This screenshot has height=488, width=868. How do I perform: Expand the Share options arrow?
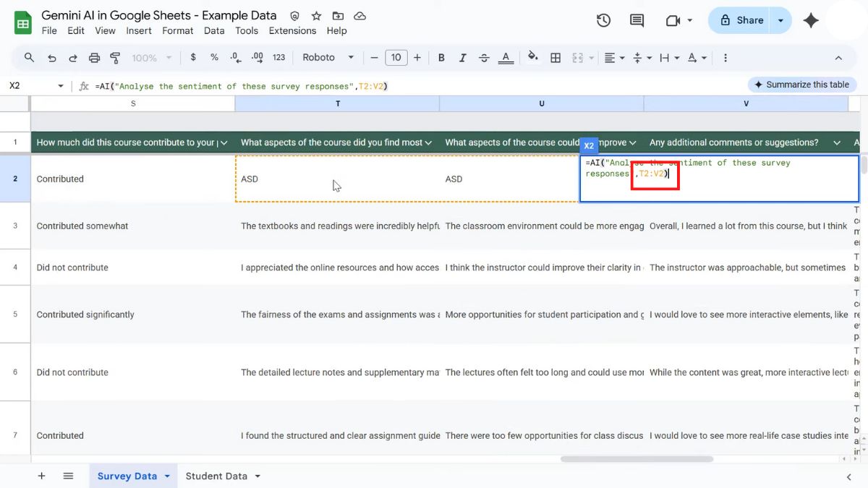coord(780,21)
